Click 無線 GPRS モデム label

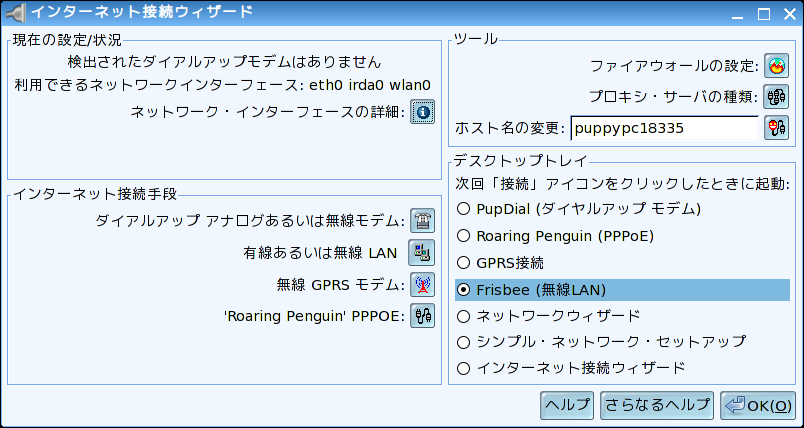341,285
